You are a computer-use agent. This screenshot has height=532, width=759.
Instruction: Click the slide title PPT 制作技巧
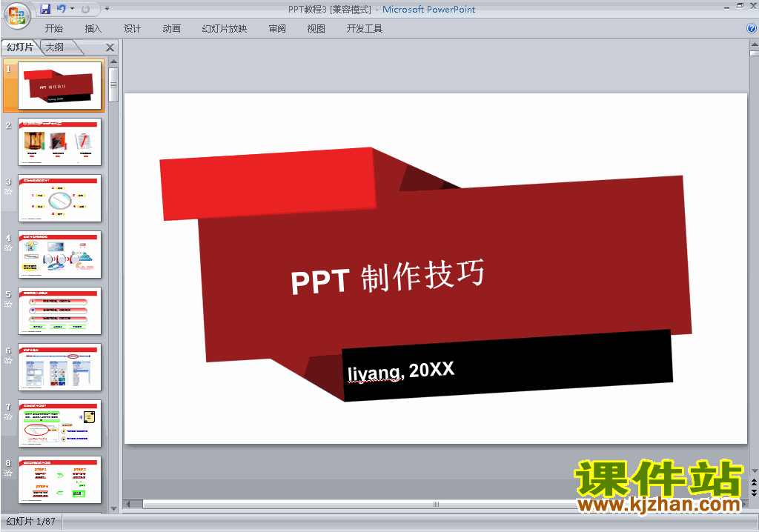click(x=387, y=277)
